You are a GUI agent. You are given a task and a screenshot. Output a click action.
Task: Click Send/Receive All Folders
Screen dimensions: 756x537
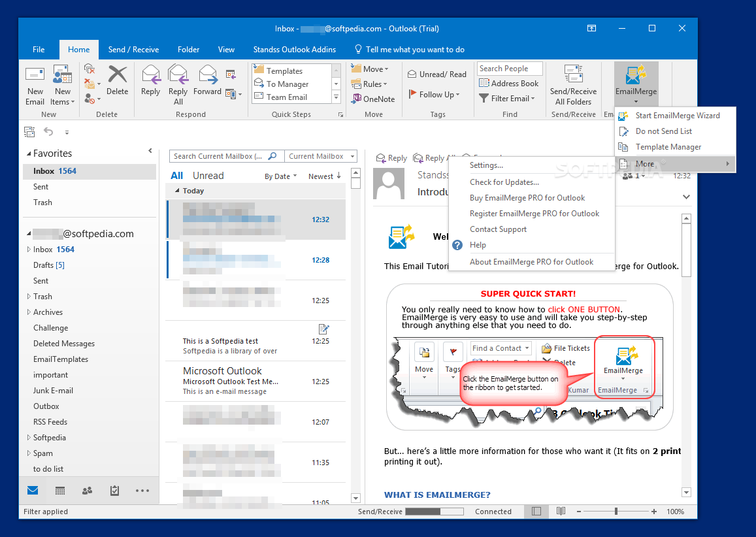point(573,86)
